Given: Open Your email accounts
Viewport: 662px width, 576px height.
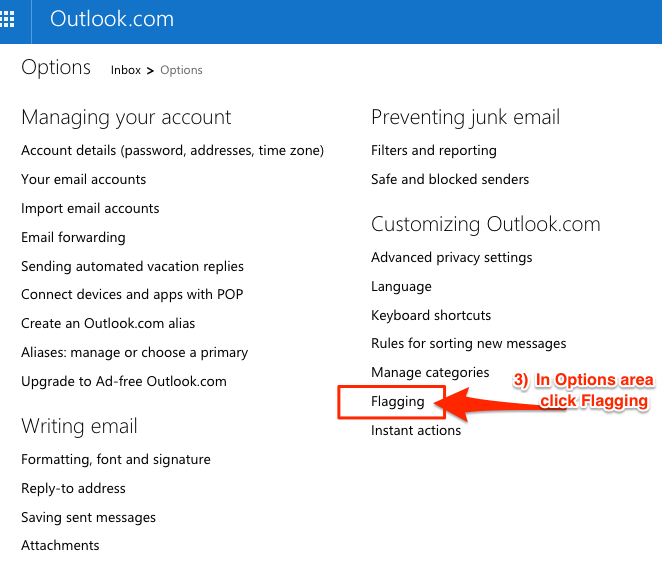Looking at the screenshot, I should (84, 179).
